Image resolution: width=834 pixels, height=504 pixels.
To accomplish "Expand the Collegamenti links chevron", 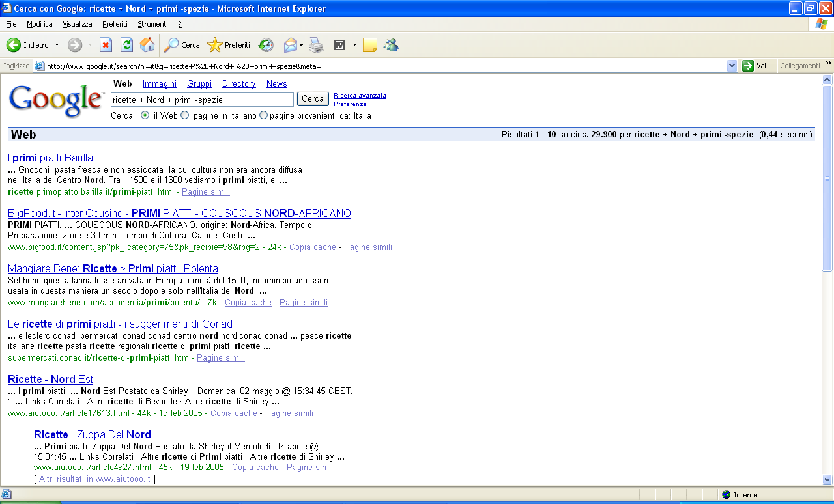I will pyautogui.click(x=828, y=64).
